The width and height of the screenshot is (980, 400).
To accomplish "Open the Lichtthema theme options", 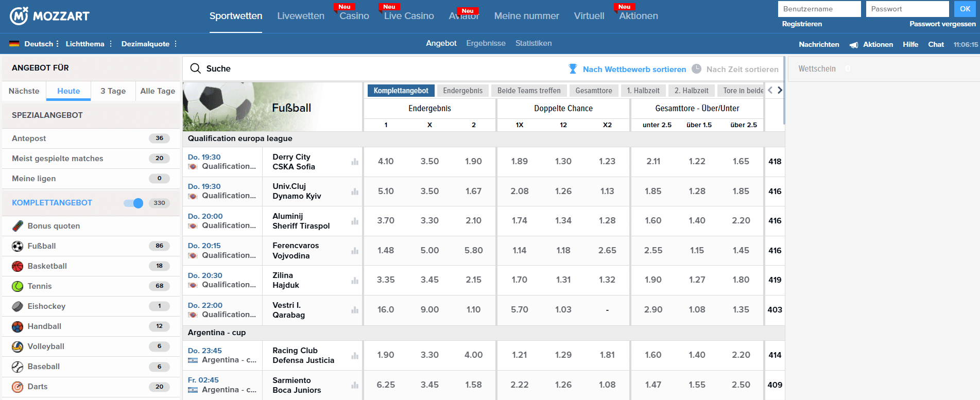I will click(x=89, y=44).
